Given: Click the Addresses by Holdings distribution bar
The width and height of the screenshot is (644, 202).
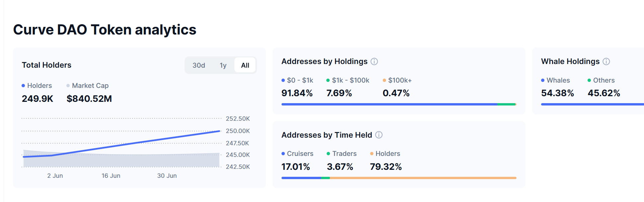Looking at the screenshot, I should (x=399, y=104).
